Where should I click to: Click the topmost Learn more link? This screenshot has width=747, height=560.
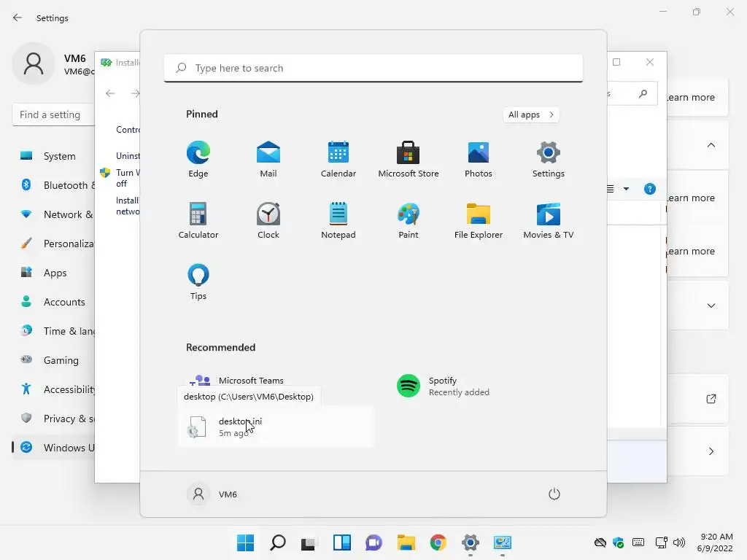coord(690,98)
